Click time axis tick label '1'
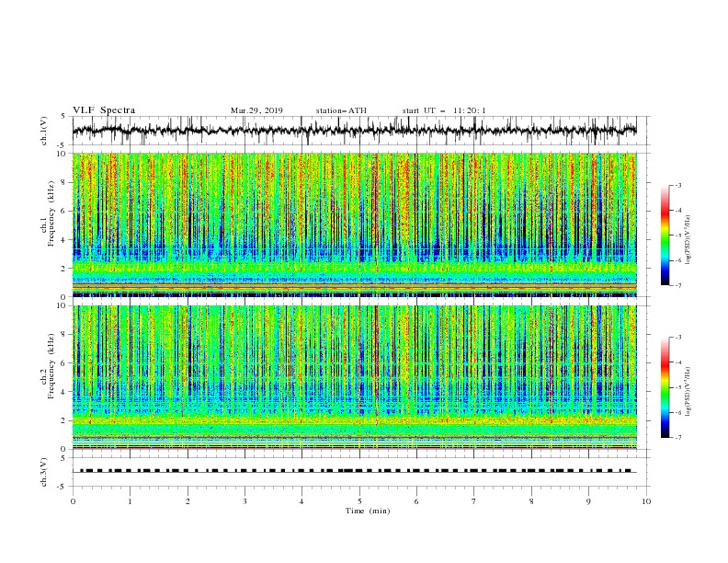Viewport: 728px width, 563px height. click(130, 501)
